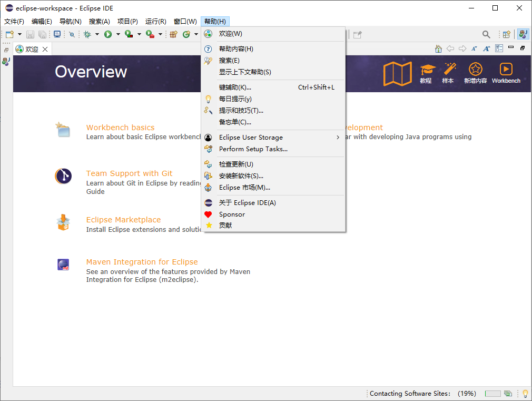Select 每日提示(y) menu entry

point(273,99)
